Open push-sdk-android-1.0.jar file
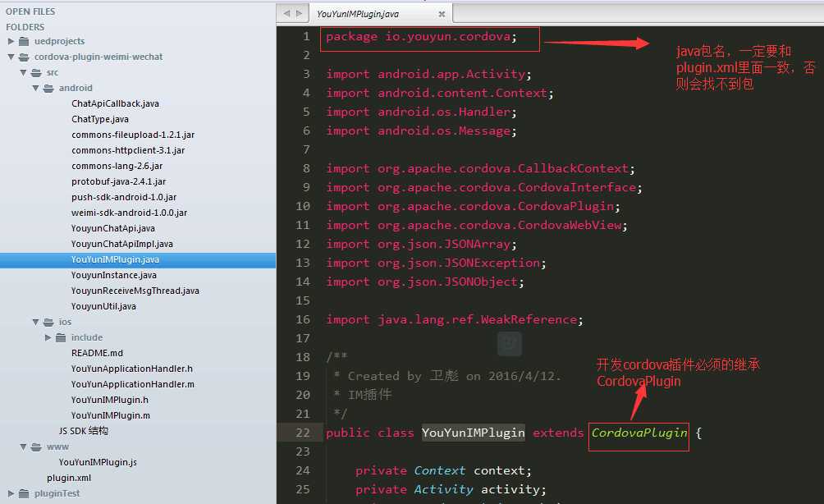The image size is (824, 504). [124, 197]
